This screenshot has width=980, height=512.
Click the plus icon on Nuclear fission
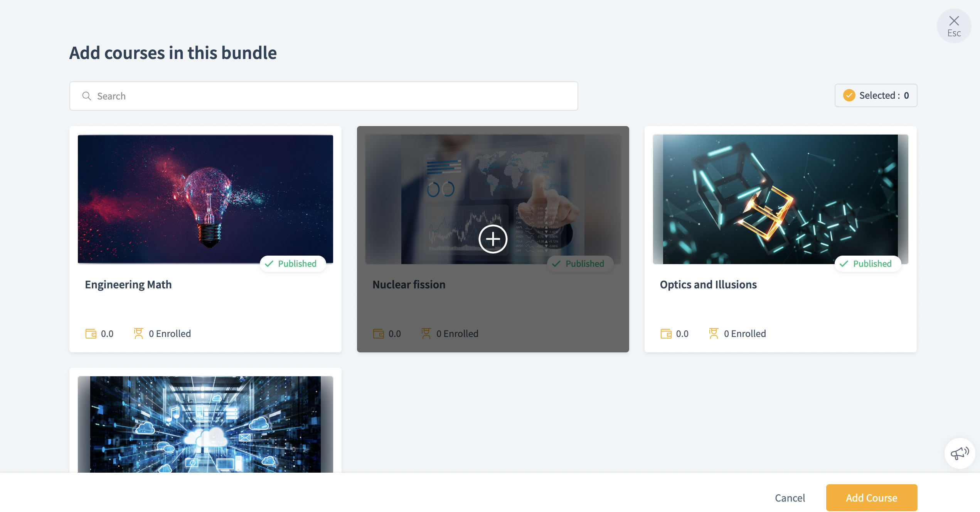point(493,239)
